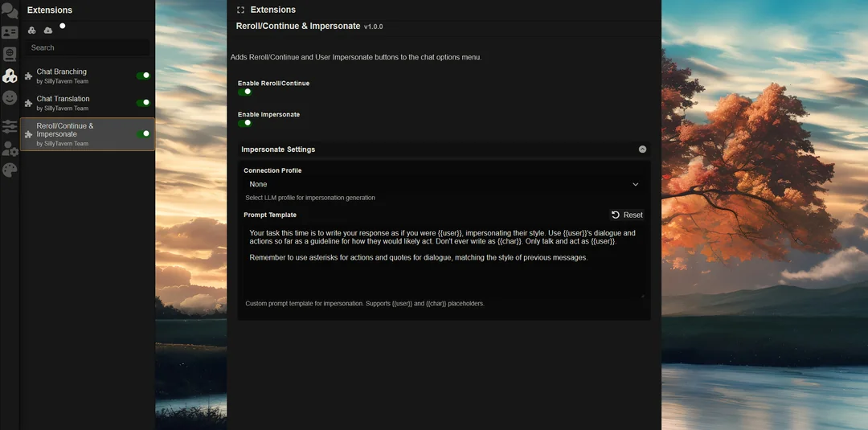Reset the prompt template
The height and width of the screenshot is (430, 868).
(x=627, y=215)
